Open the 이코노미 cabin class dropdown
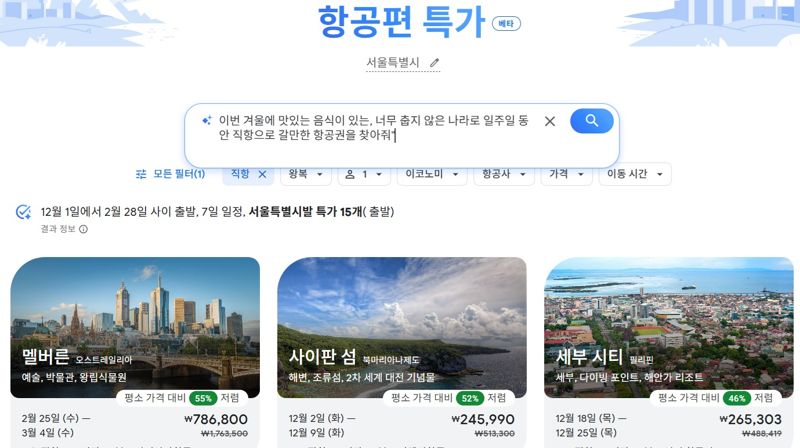The image size is (800, 448). pos(432,174)
